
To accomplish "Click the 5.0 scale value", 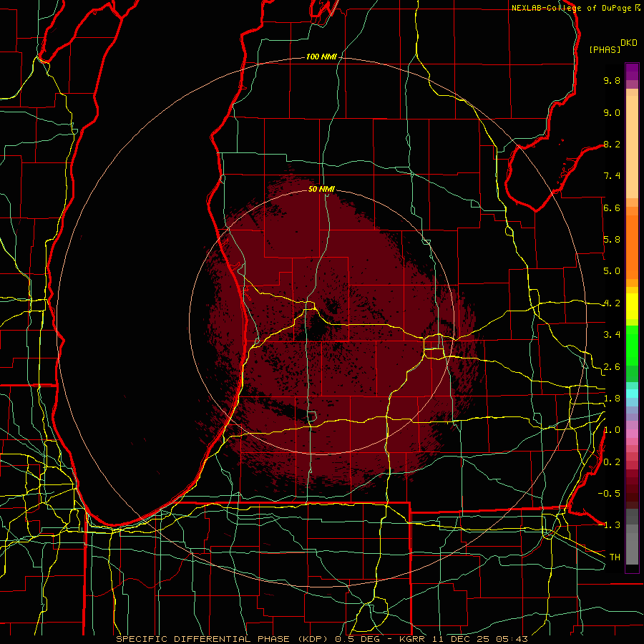I will pyautogui.click(x=612, y=271).
